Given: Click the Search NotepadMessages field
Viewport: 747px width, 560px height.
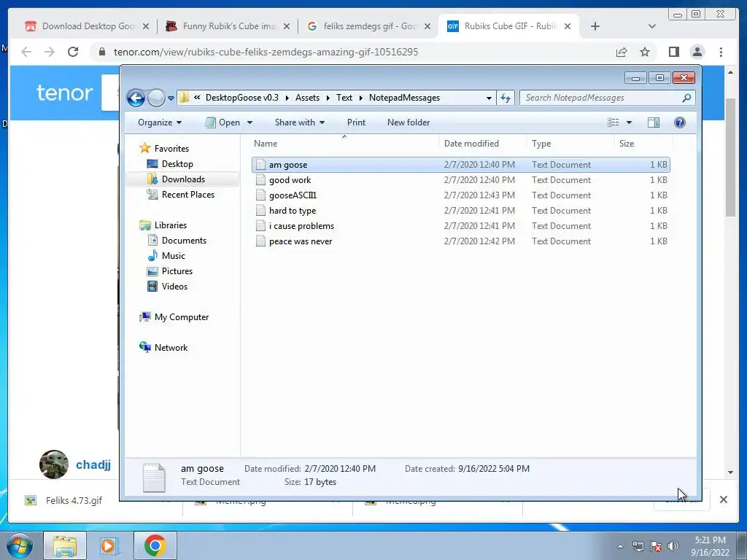Looking at the screenshot, I should coord(601,98).
